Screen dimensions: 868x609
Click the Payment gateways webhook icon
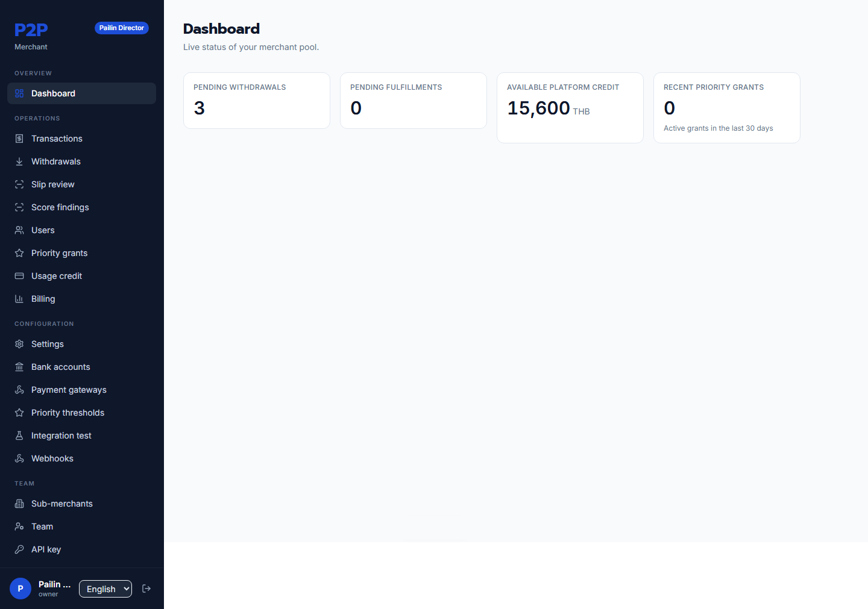(x=19, y=390)
